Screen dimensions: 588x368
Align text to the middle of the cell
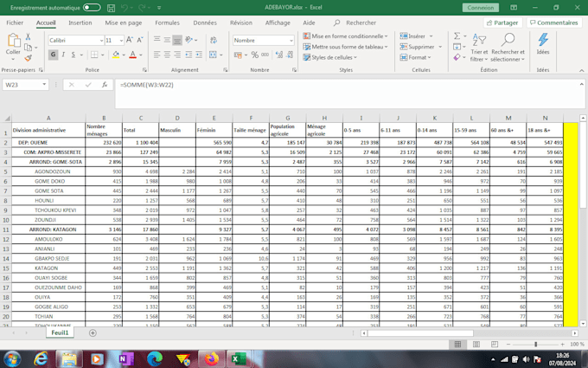click(x=167, y=40)
